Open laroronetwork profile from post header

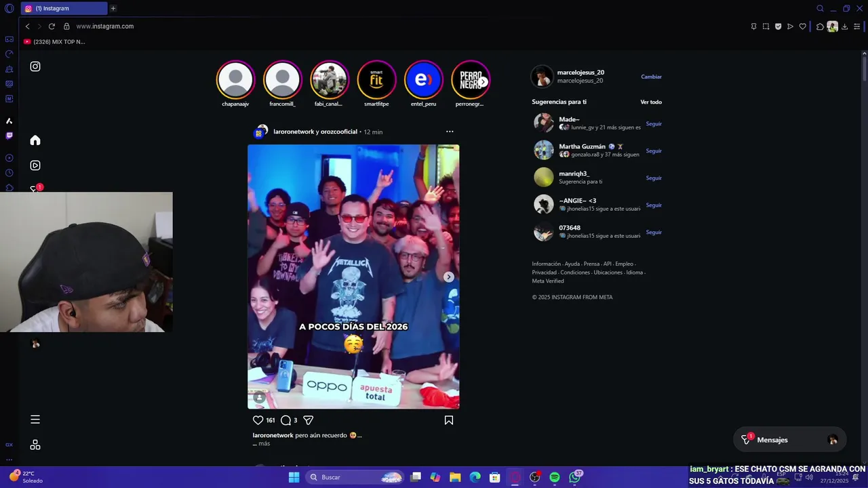[293, 131]
